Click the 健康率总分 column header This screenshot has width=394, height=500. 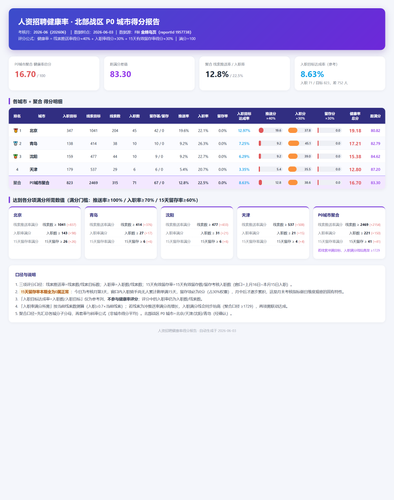click(355, 116)
